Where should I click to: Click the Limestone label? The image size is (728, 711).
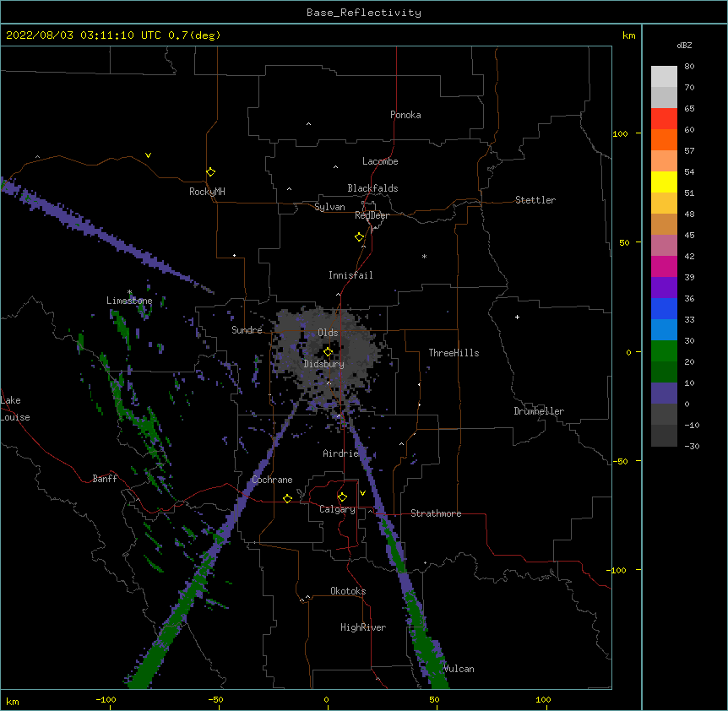129,301
